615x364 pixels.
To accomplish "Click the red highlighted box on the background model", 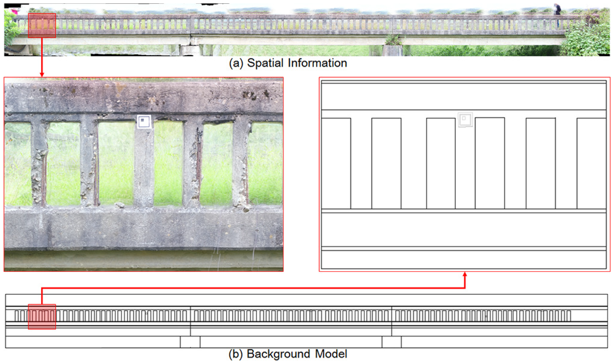I will pos(42,317).
